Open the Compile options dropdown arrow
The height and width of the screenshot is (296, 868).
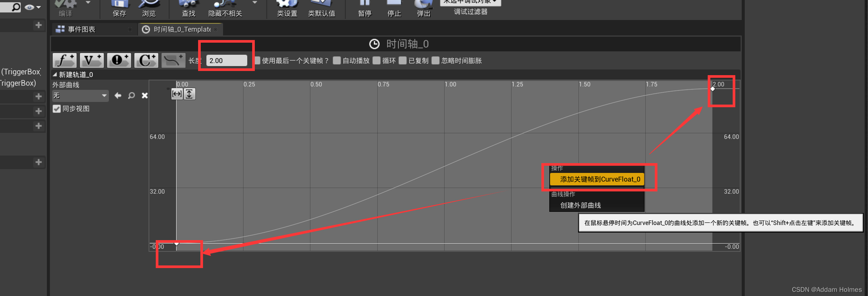click(88, 2)
